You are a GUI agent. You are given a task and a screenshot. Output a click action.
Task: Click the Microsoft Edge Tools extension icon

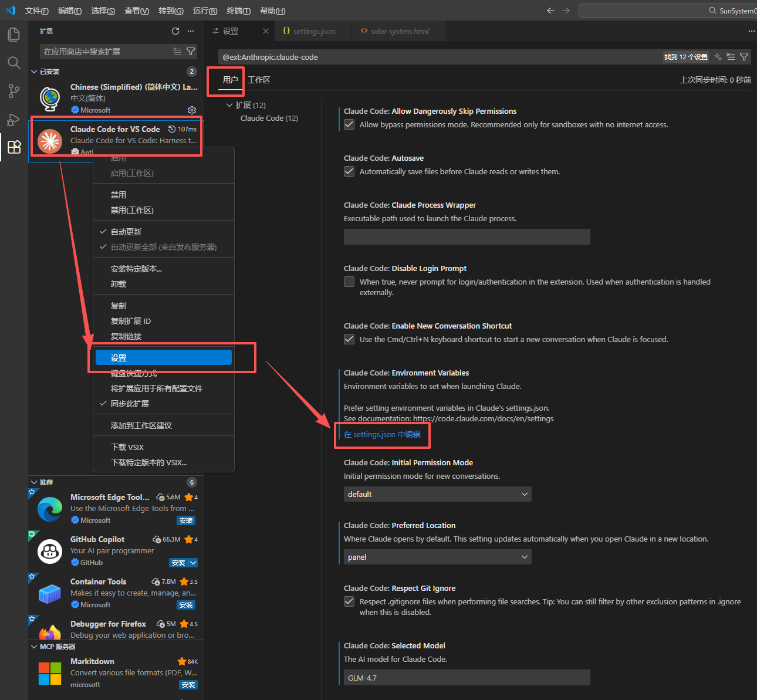pyautogui.click(x=50, y=509)
